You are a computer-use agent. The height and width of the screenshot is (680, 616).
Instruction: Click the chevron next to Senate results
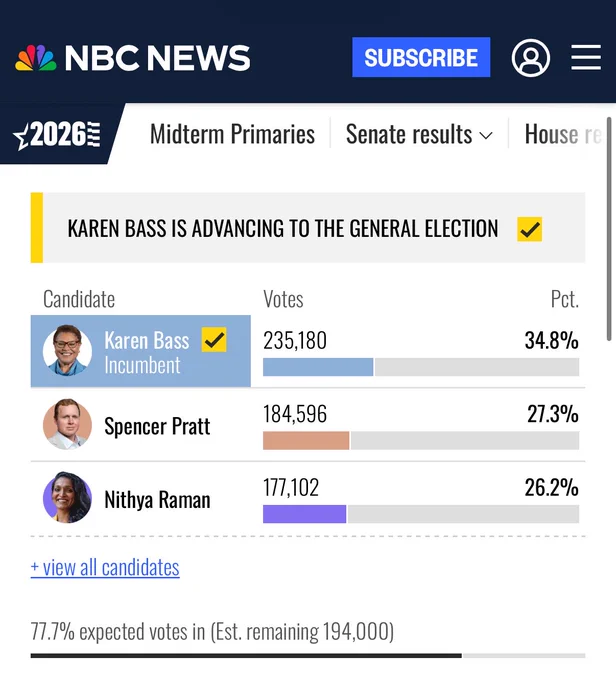click(x=486, y=136)
